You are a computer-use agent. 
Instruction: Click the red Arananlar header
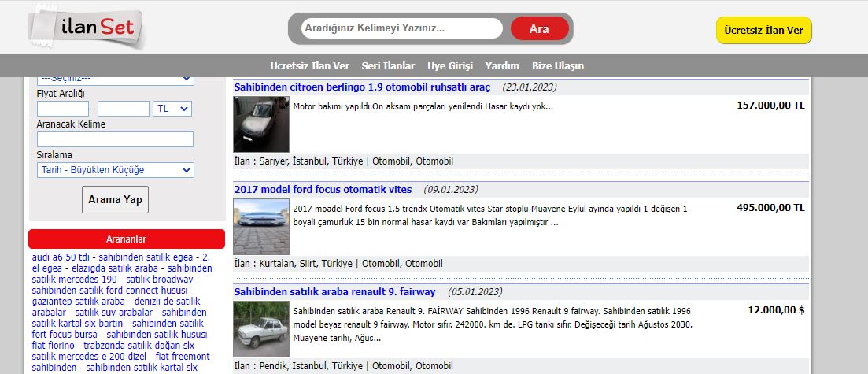(x=126, y=239)
